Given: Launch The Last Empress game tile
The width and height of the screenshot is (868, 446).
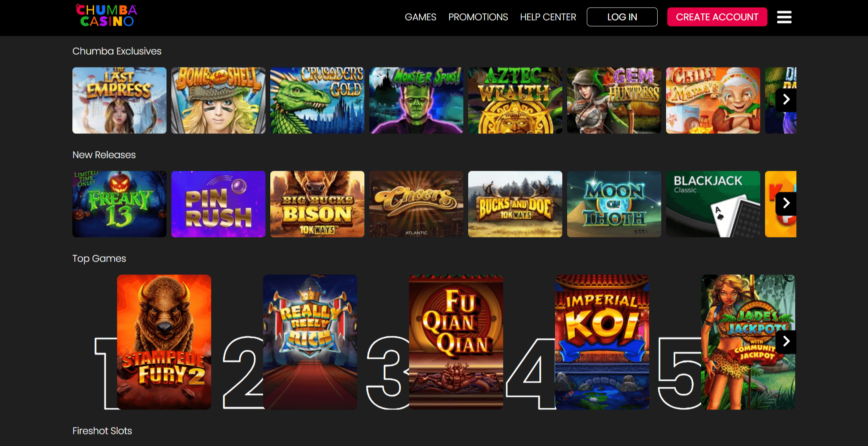Looking at the screenshot, I should tap(119, 100).
